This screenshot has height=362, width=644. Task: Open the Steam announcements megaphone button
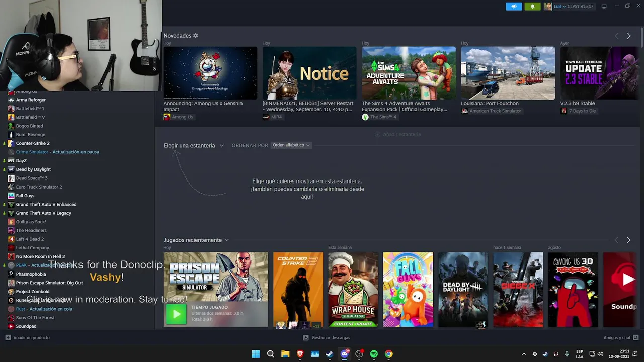513,6
